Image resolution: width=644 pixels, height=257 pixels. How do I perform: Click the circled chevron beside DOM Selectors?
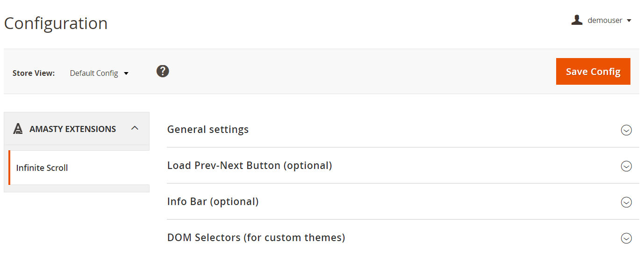point(626,238)
